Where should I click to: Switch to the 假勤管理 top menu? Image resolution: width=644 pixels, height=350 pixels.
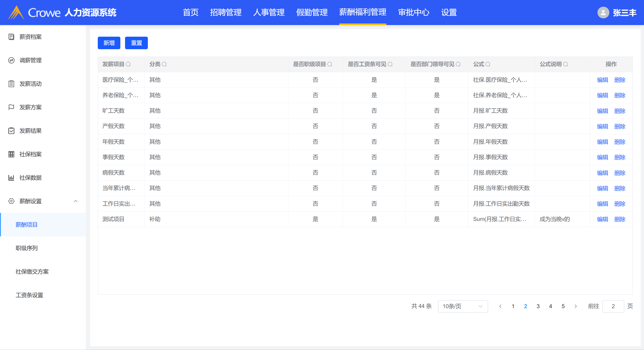click(312, 13)
